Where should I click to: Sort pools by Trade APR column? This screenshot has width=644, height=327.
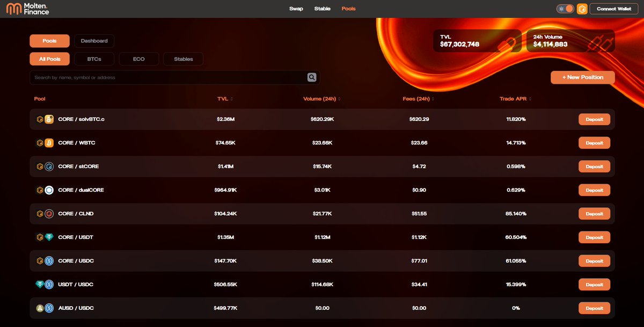pyautogui.click(x=516, y=99)
